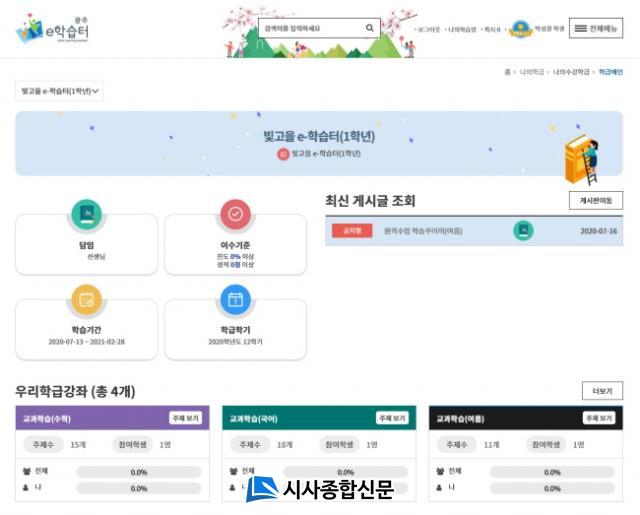Open 주제 보기 for 교과학습(수학)

[187, 418]
